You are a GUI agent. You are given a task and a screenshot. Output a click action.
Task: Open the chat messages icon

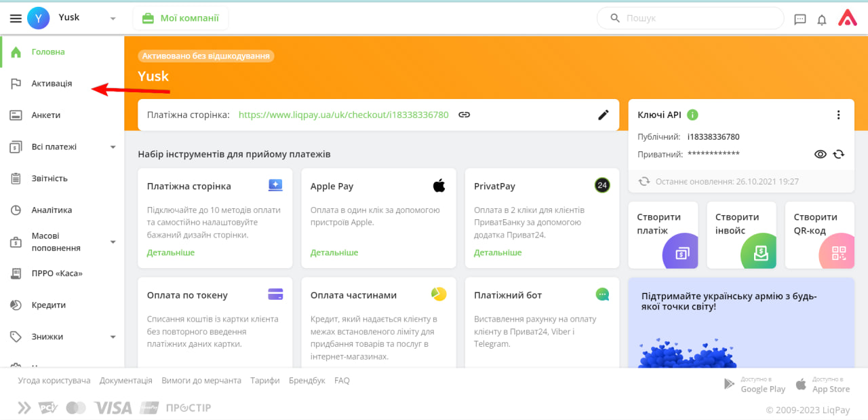800,19
